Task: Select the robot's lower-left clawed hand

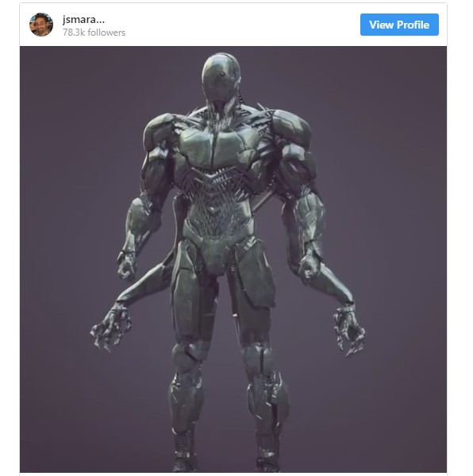Action: coord(111,327)
